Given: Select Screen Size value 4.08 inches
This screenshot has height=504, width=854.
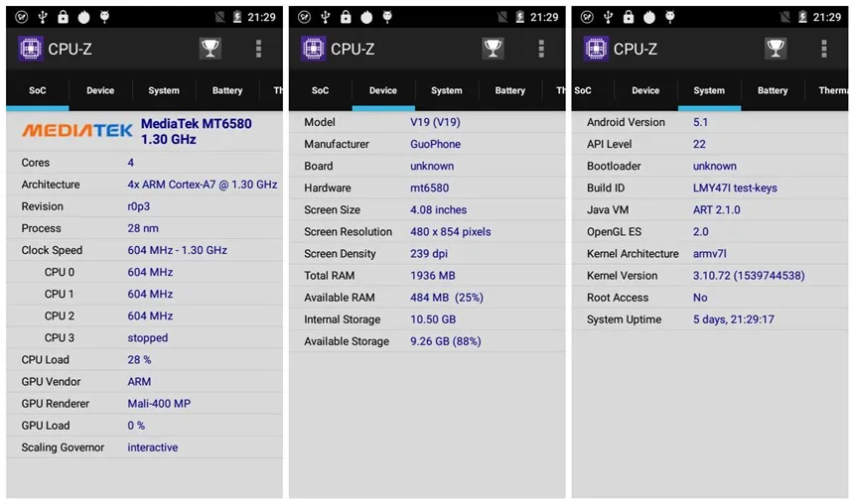Looking at the screenshot, I should point(439,209).
